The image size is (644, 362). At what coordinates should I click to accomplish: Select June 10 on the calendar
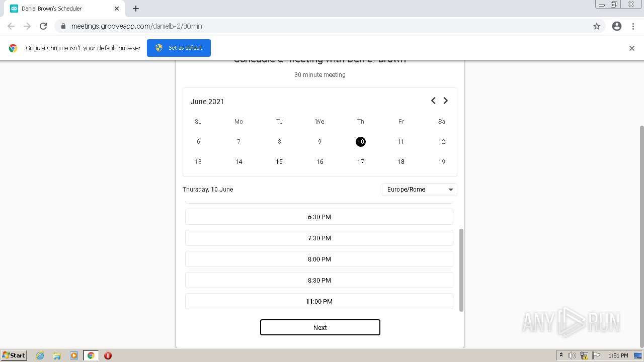point(360,142)
